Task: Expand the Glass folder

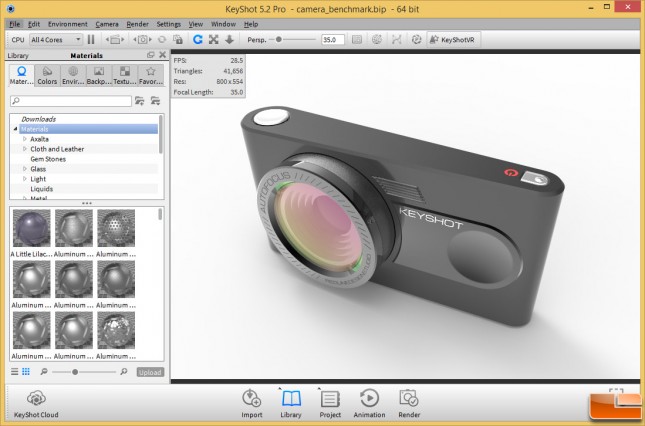Action: 25,169
